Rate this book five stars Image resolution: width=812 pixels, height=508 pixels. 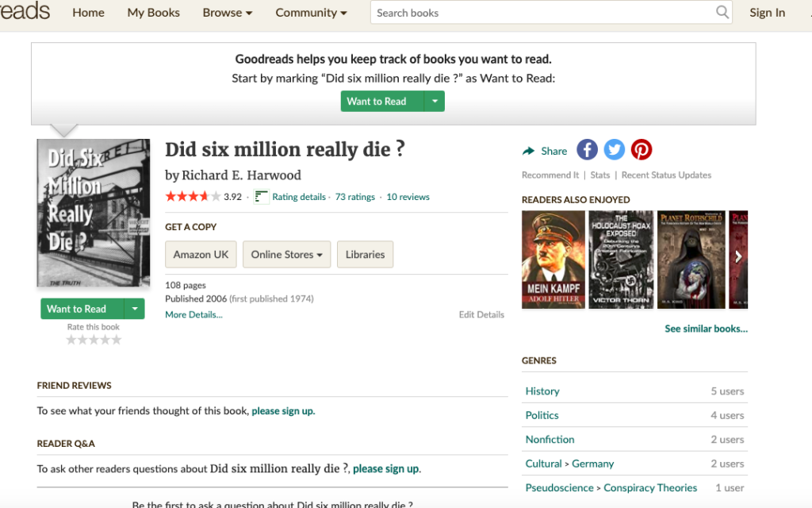117,340
